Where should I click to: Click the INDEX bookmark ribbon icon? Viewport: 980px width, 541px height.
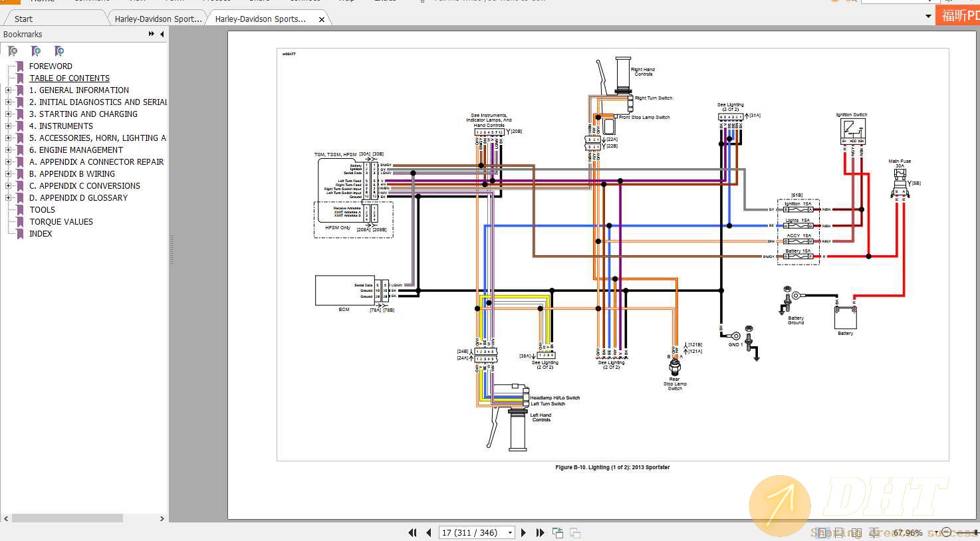(20, 233)
